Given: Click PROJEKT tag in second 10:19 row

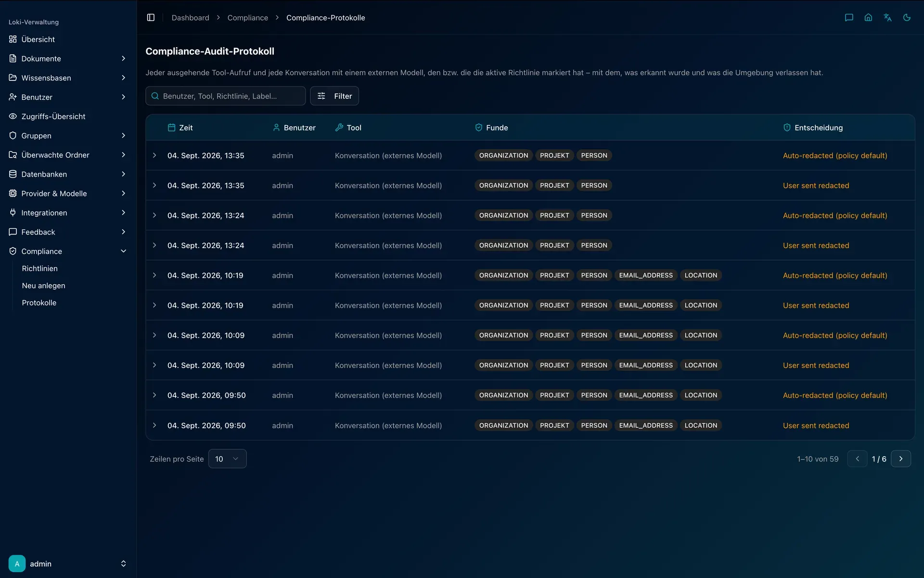Looking at the screenshot, I should tap(554, 305).
